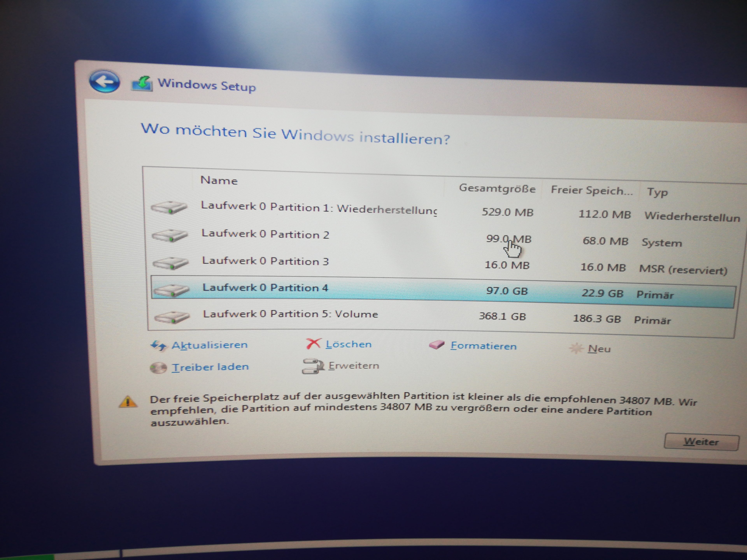
Task: Select Laufwerk 0 Partition 2 row
Action: pos(265,234)
